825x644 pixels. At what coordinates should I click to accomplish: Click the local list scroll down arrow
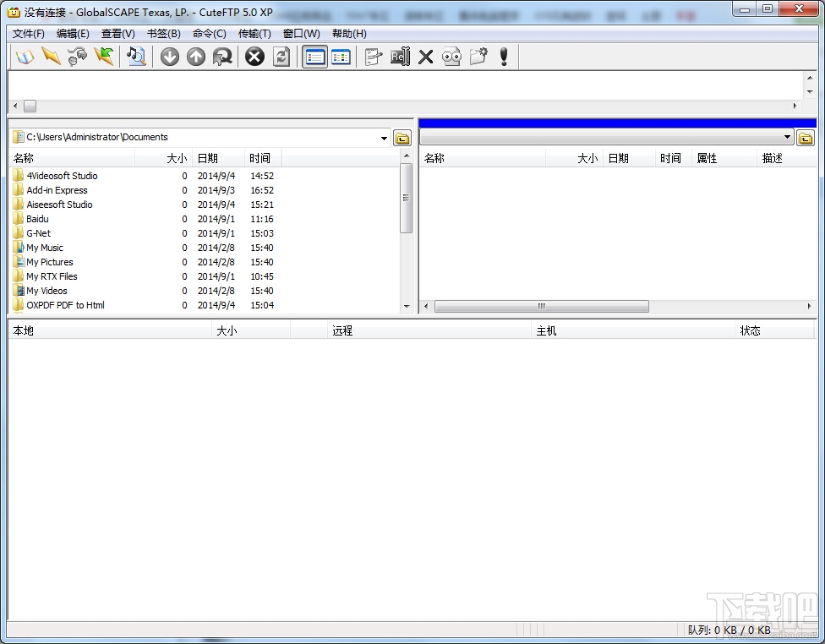[x=407, y=306]
